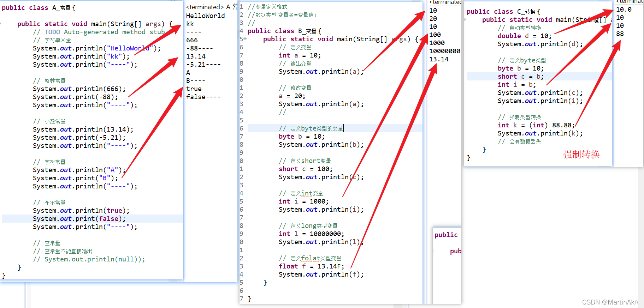Click the '10.0' console output line
The width and height of the screenshot is (644, 308).
624,10
